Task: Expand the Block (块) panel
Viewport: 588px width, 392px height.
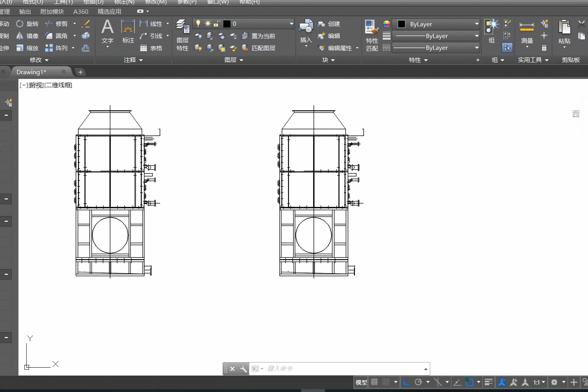Action: coord(329,60)
